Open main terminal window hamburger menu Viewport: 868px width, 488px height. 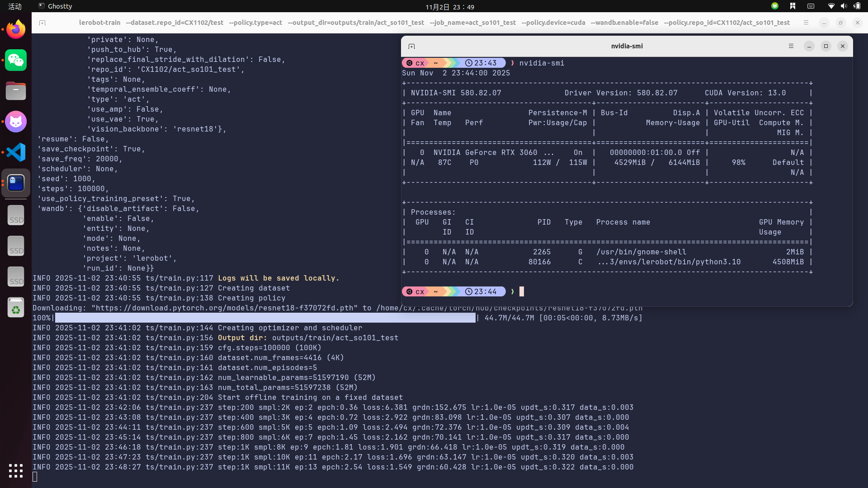tap(806, 23)
